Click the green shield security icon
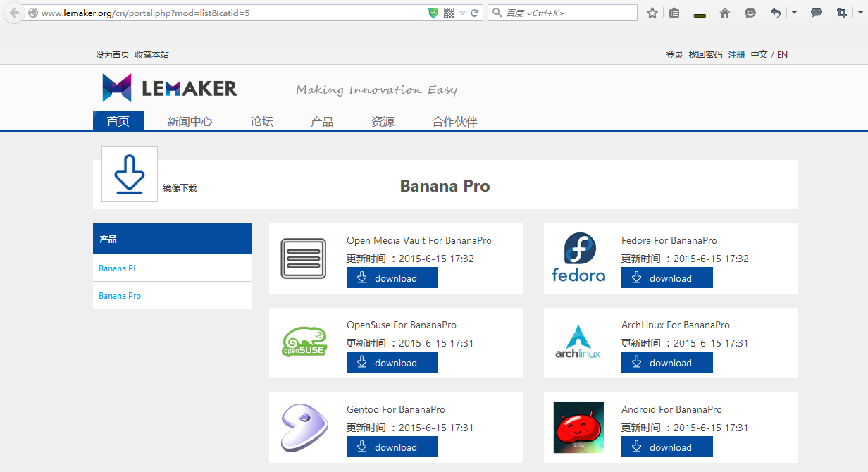This screenshot has height=472, width=868. pyautogui.click(x=433, y=13)
